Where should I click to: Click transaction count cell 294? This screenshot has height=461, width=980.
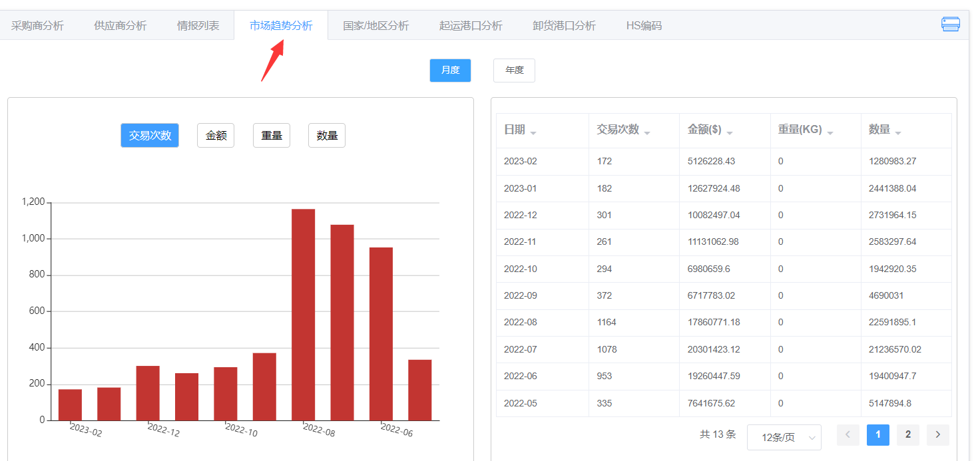tap(605, 269)
